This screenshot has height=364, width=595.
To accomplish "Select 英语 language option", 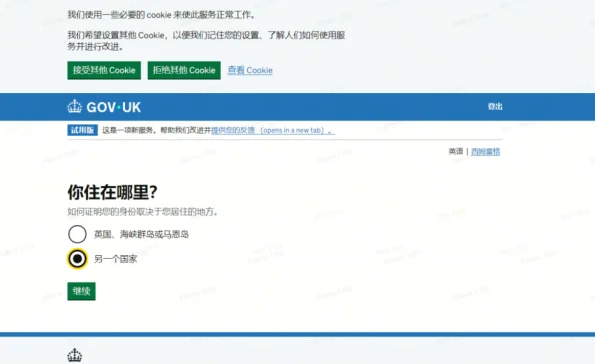I will (x=456, y=151).
